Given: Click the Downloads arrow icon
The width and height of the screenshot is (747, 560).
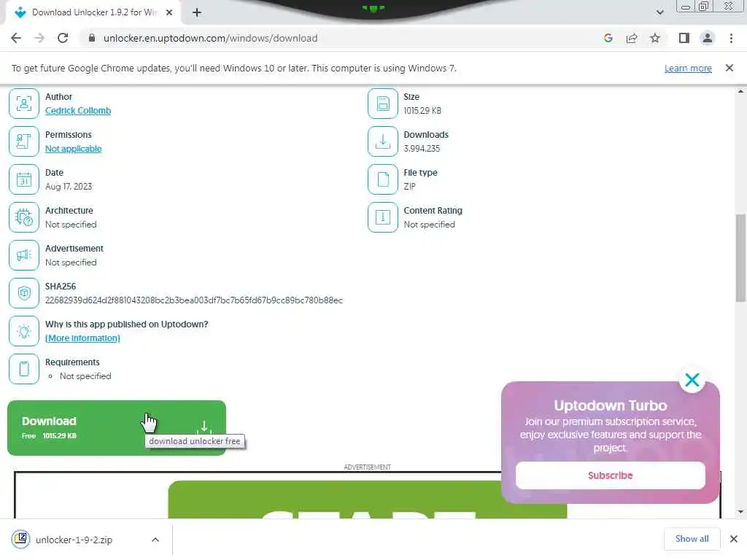Looking at the screenshot, I should coord(382,141).
